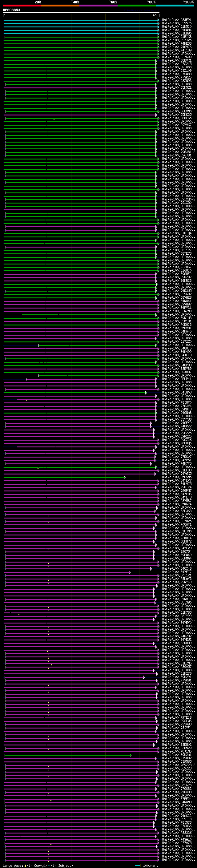Select the UniRef100_C3Y600 label
Viewport: 197px width, 868px height.
coord(177,57)
